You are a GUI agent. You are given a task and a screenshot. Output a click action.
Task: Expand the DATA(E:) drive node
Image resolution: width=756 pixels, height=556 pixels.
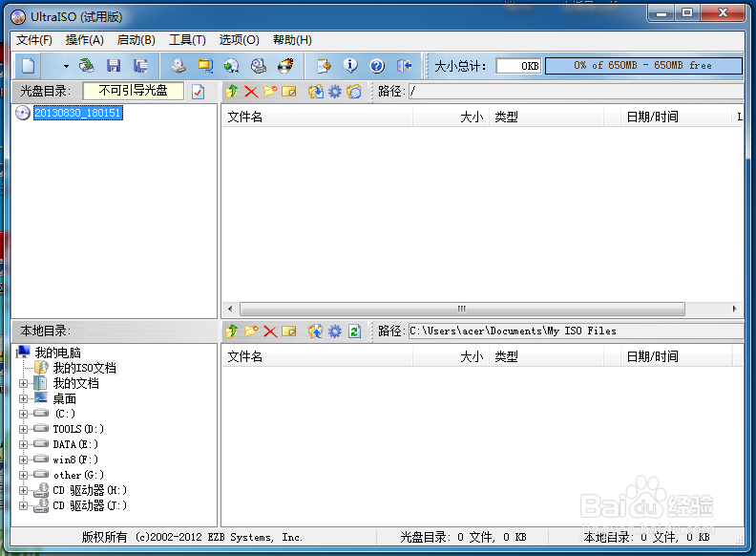tap(23, 444)
